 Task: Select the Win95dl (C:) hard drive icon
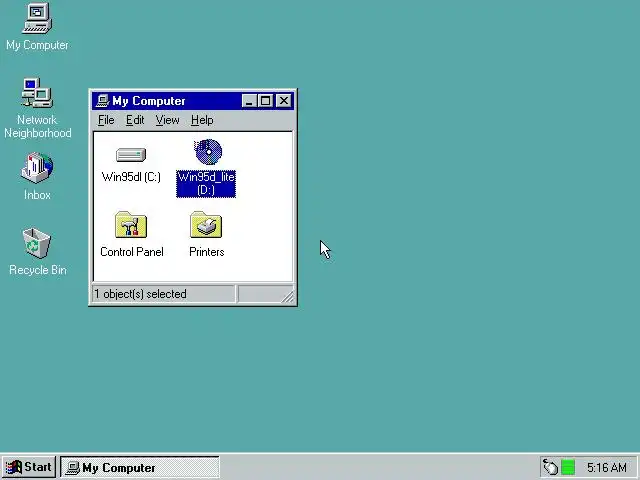coord(131,155)
